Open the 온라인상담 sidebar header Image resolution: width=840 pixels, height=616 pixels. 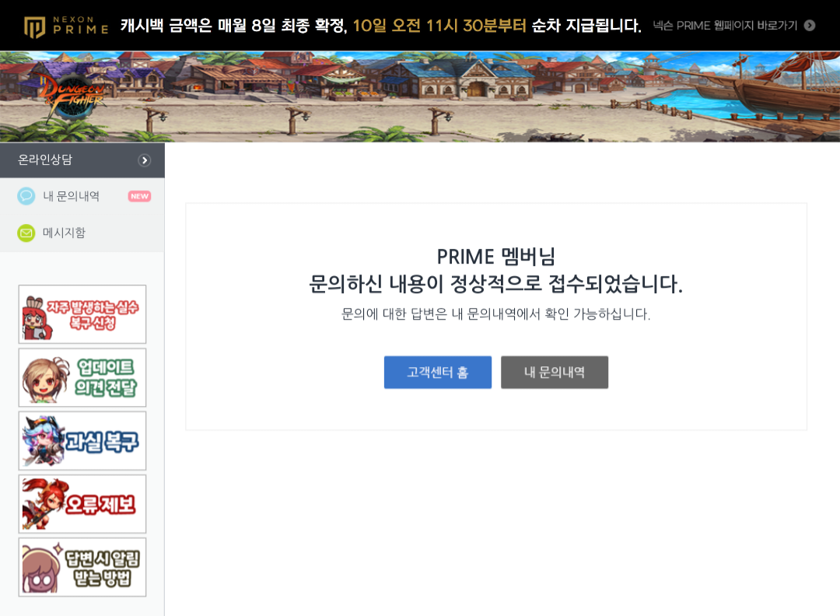[82, 160]
